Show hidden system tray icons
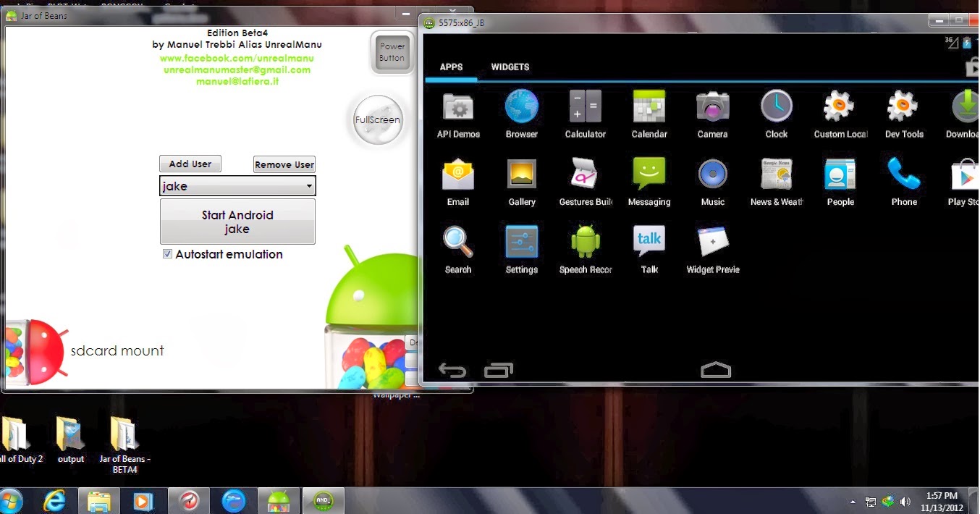The image size is (980, 514). pos(853,501)
